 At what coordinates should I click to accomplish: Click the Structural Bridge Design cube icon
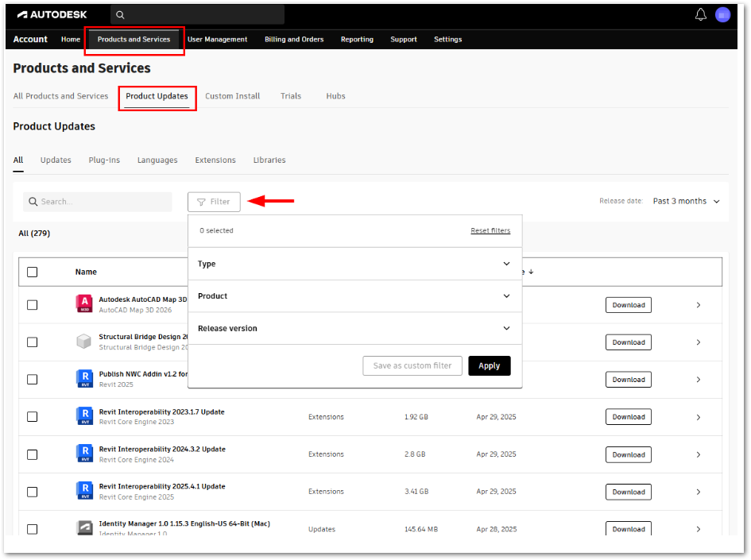point(83,342)
